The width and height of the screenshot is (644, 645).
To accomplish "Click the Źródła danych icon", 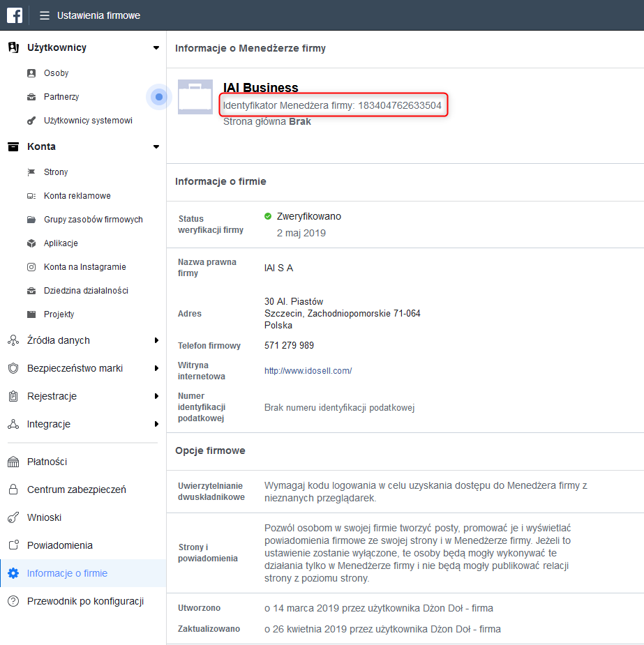I will click(13, 340).
